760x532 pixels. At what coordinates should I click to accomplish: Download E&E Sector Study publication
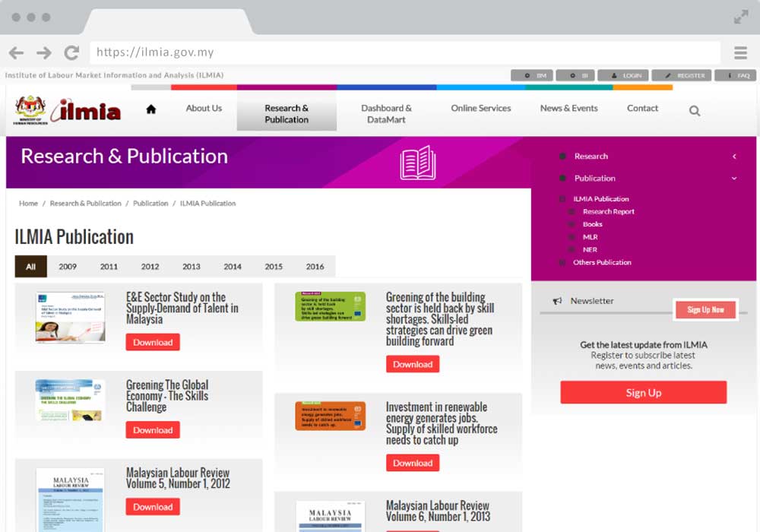pyautogui.click(x=153, y=342)
